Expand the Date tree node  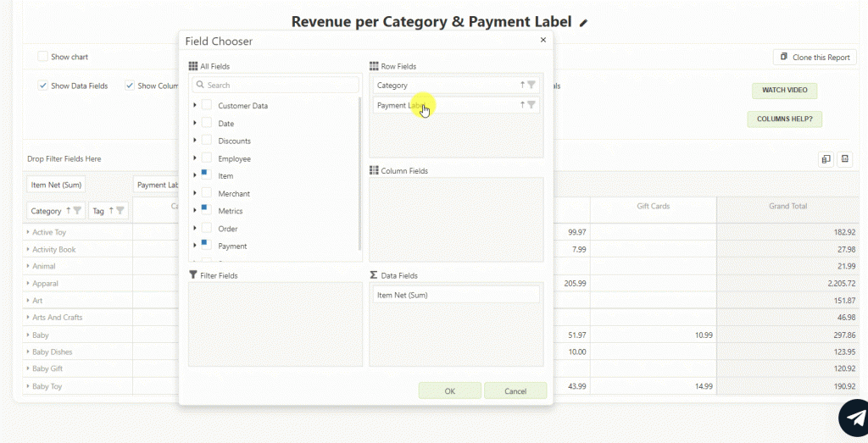tap(195, 123)
